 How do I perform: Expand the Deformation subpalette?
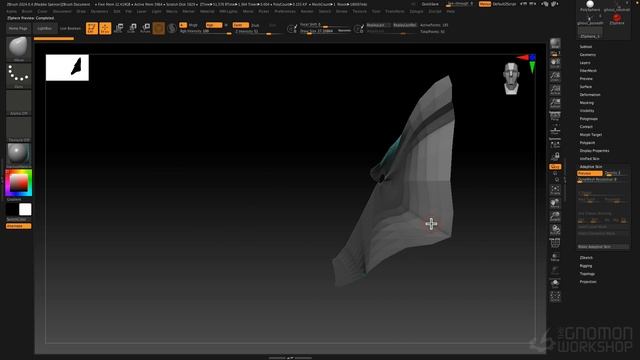(x=590, y=95)
